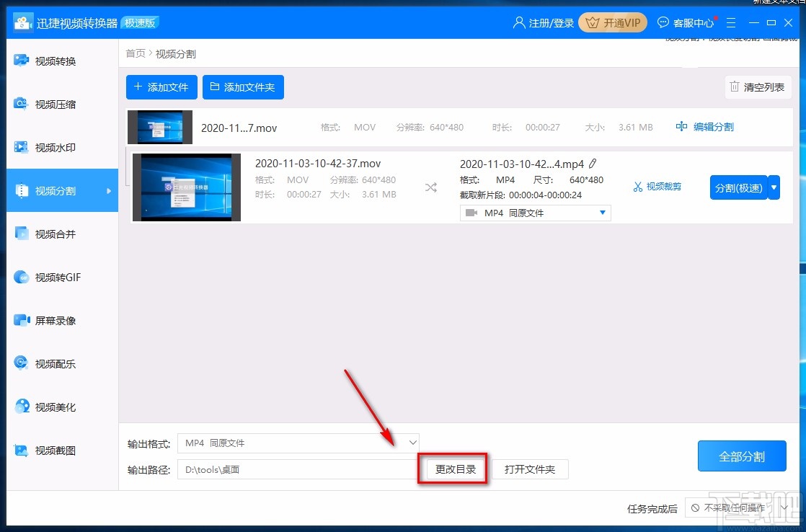Click the 添加文件夹 button
This screenshot has width=806, height=532.
243,87
